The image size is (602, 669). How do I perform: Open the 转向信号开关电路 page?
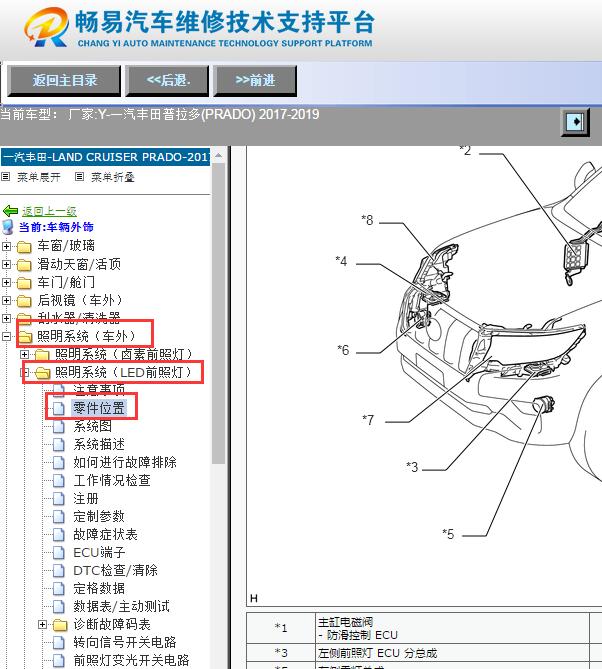pyautogui.click(x=125, y=643)
